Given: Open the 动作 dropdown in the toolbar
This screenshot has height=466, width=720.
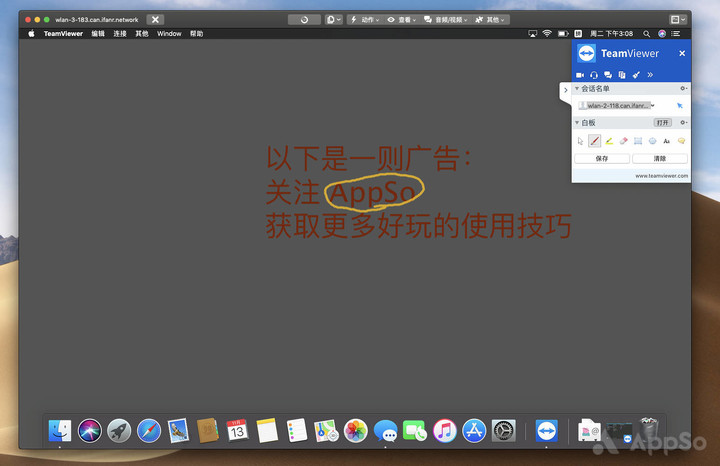Looking at the screenshot, I should [x=366, y=19].
